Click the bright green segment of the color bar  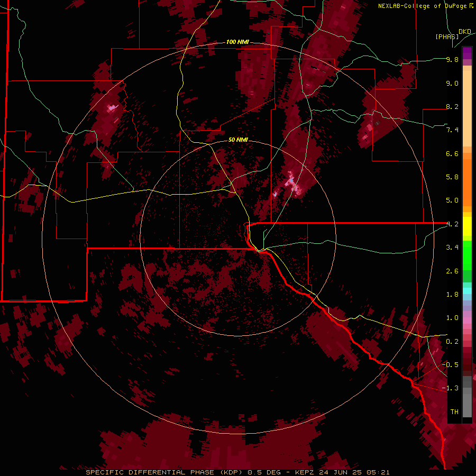[x=467, y=255]
